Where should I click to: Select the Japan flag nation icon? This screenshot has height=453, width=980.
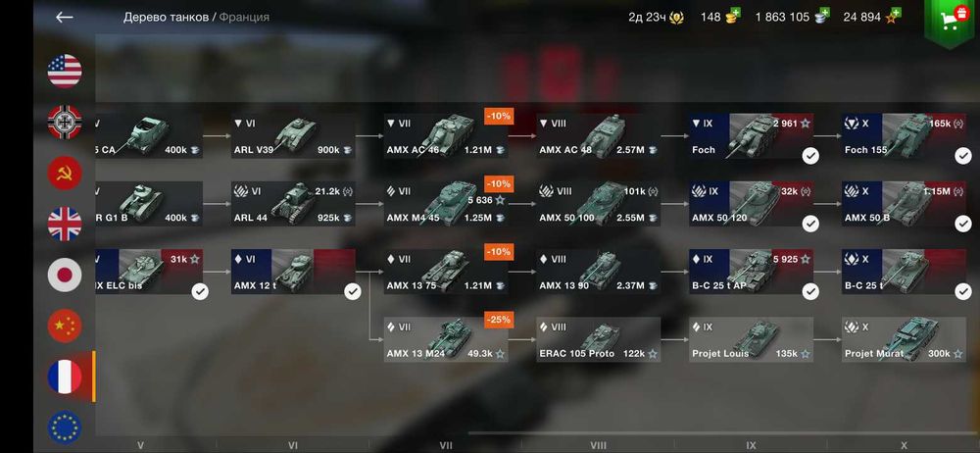[x=65, y=275]
